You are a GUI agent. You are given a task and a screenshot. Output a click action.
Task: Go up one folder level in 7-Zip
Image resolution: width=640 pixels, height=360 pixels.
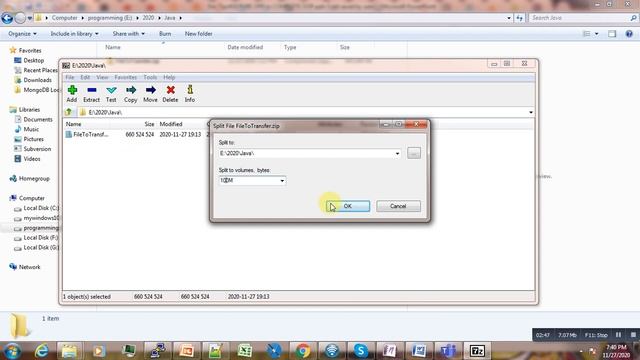click(x=69, y=112)
